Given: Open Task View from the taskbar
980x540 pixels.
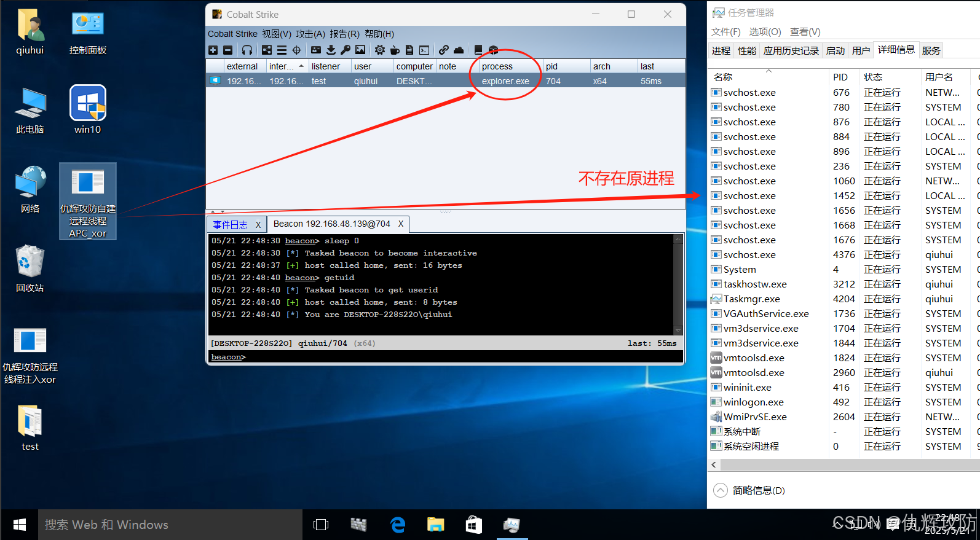Looking at the screenshot, I should coord(321,525).
